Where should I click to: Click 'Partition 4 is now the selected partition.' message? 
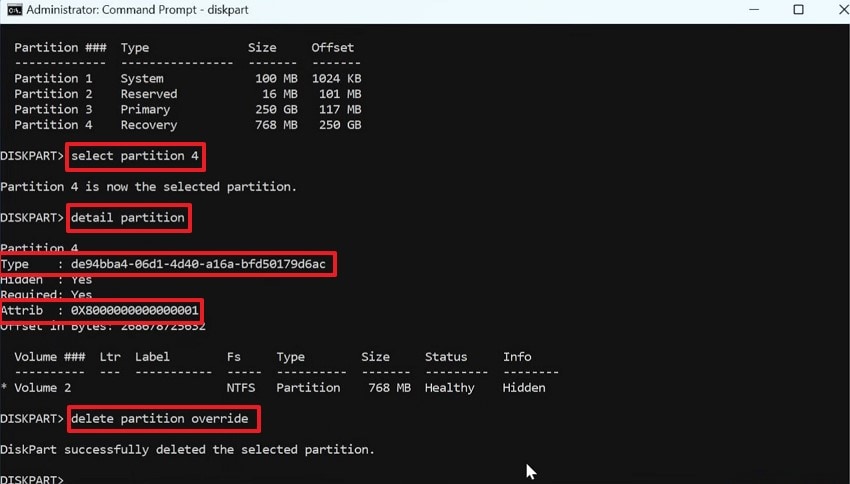[149, 187]
